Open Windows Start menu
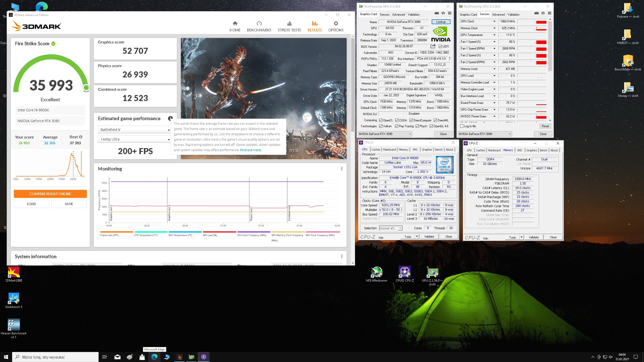 (6, 357)
